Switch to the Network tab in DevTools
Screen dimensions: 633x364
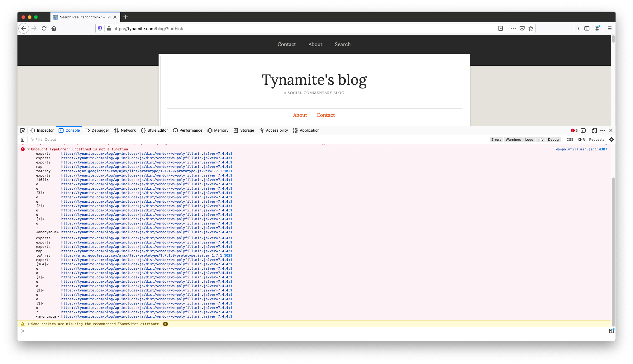(x=128, y=130)
